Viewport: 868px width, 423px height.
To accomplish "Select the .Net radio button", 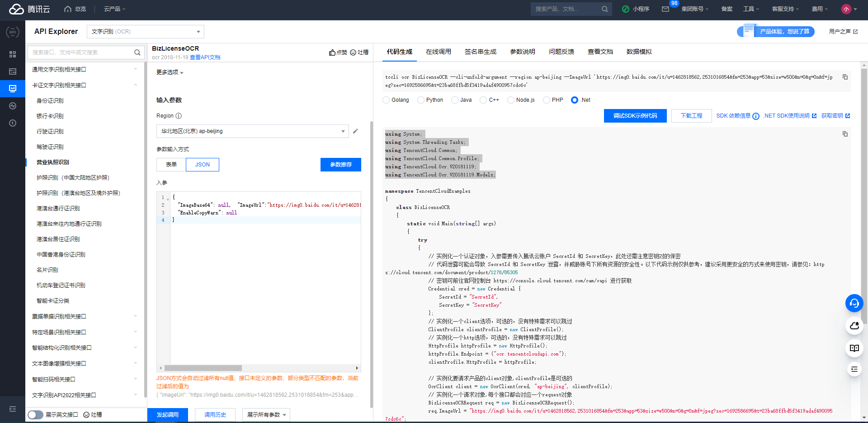I will 575,100.
